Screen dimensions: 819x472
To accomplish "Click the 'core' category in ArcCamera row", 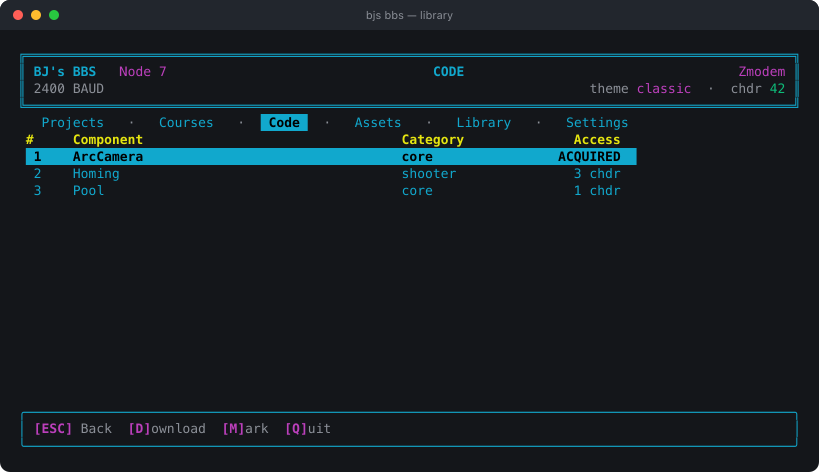I will (417, 157).
